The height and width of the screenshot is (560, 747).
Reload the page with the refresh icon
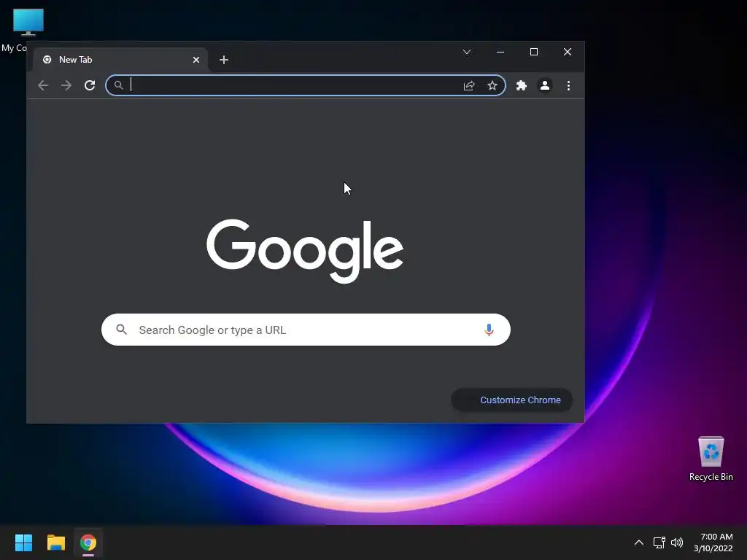pos(90,85)
